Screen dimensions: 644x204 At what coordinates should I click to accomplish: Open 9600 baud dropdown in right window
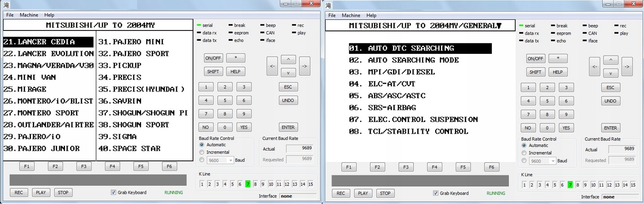(x=543, y=161)
